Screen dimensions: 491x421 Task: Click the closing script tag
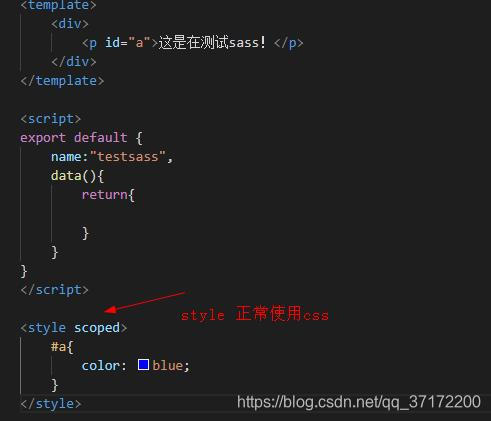(x=54, y=290)
